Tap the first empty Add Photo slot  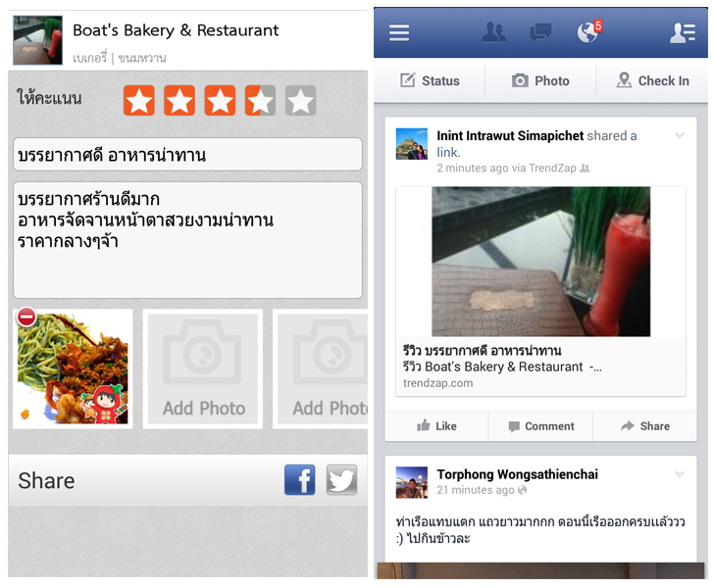pos(203,368)
